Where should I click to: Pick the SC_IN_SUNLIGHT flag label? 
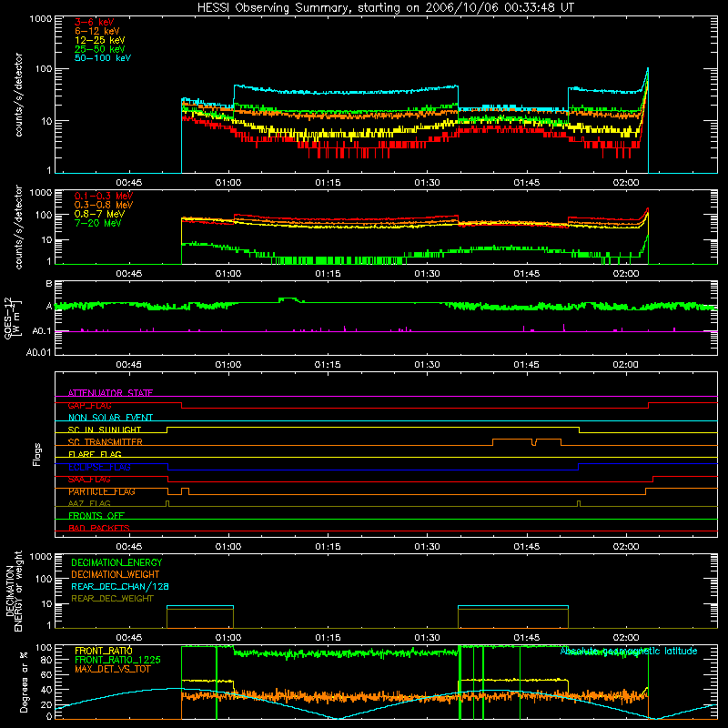(x=105, y=430)
